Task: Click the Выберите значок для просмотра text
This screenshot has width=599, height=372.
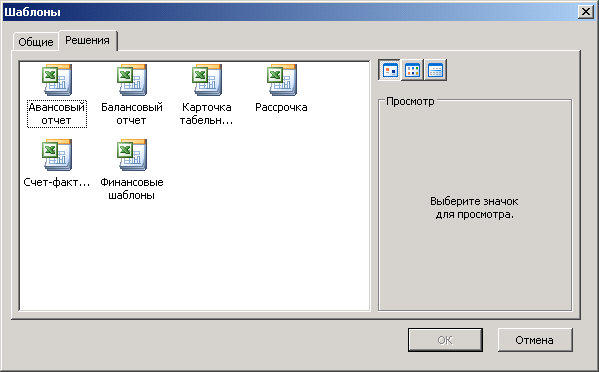Action: point(474,208)
